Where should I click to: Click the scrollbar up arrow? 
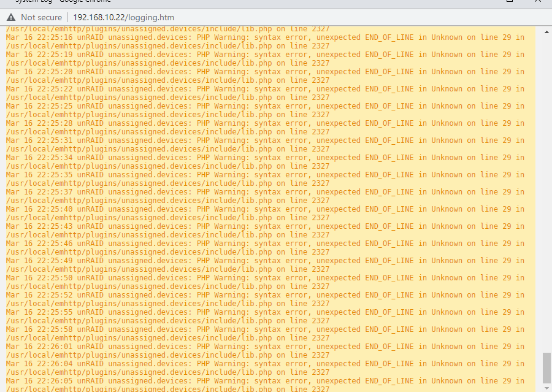click(546, 32)
